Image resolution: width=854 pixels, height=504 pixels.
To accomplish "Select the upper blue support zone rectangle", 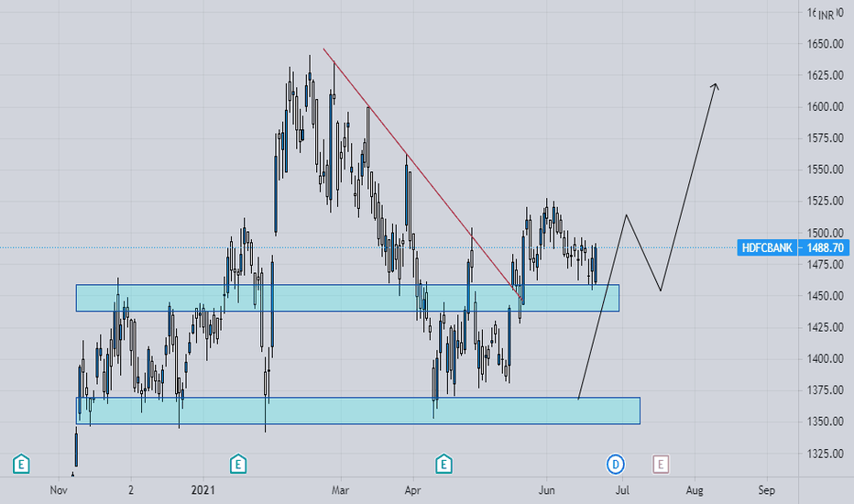I will [x=347, y=298].
